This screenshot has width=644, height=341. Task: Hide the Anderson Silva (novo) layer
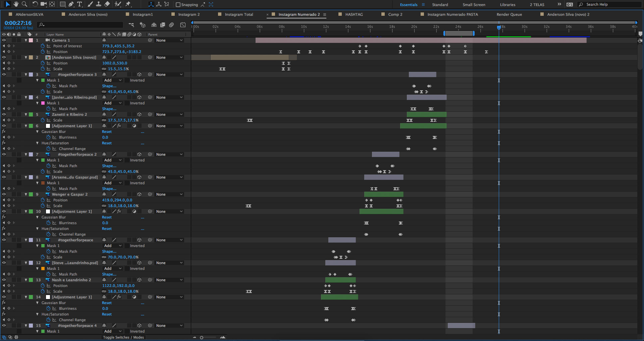pos(4,57)
